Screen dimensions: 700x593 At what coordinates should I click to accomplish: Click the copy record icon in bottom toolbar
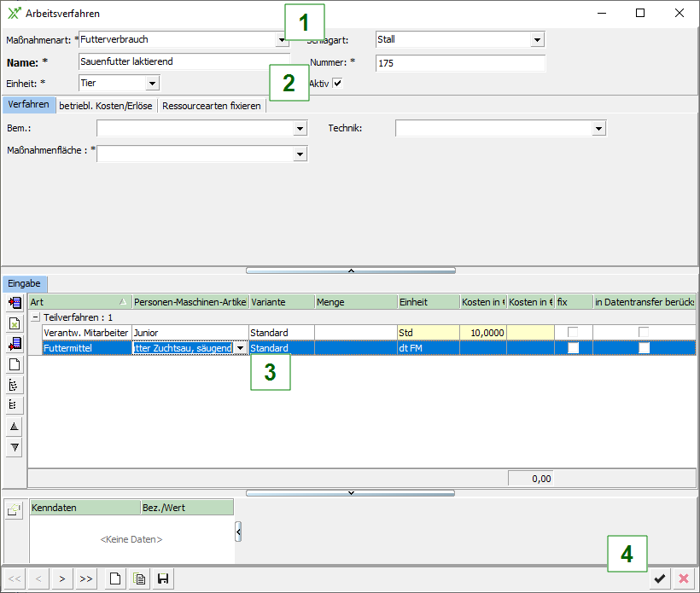[139, 579]
